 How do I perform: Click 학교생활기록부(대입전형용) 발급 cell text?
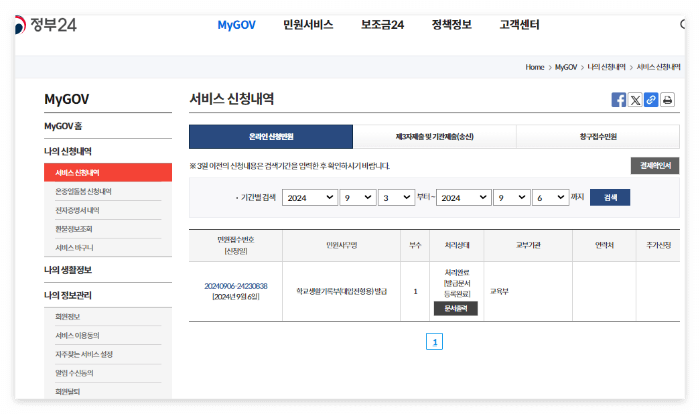(342, 291)
